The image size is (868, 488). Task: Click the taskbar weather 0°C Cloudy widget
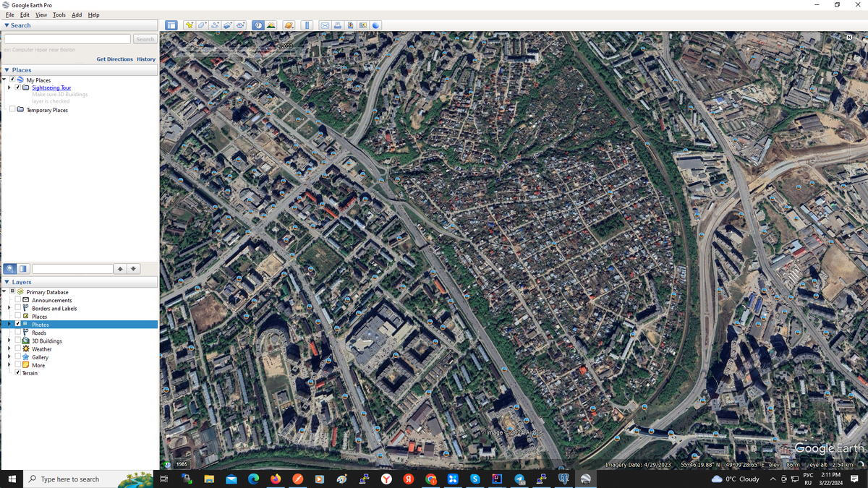click(x=736, y=479)
